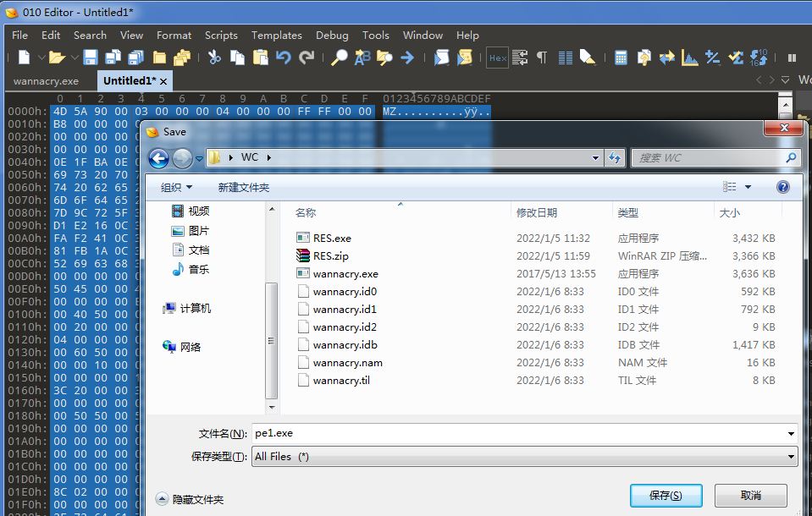Click the Run Template icon
Viewport: 812px width, 516px height.
(x=465, y=58)
